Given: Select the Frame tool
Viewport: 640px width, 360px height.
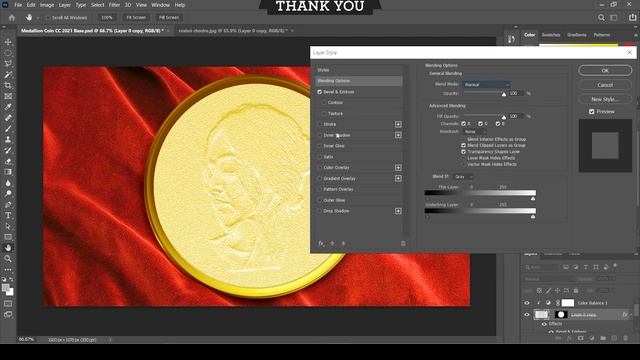Looking at the screenshot, I should (x=8, y=96).
